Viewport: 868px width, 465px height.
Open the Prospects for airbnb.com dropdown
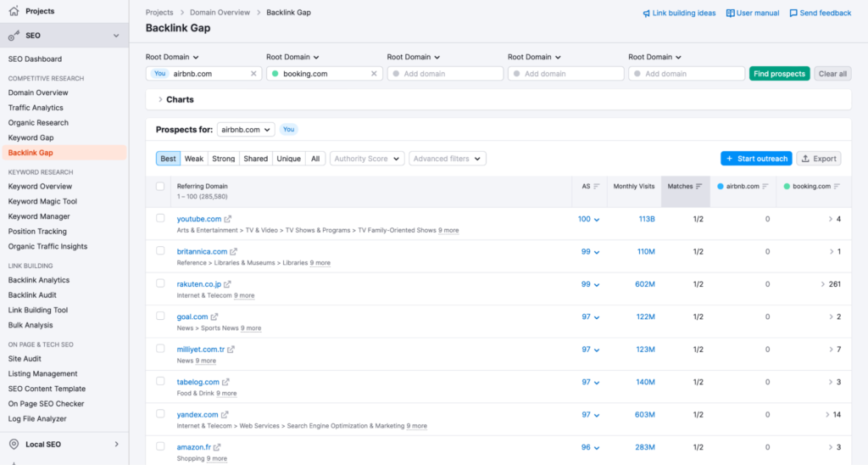tap(246, 130)
